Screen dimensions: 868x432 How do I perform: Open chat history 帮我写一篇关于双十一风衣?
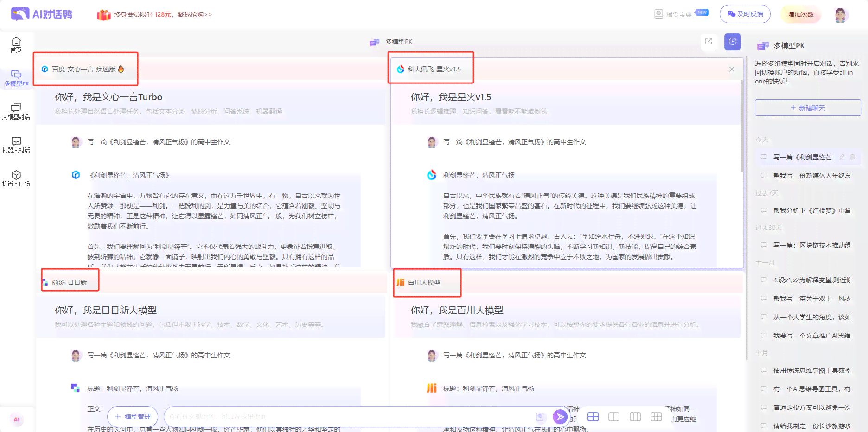(808, 299)
